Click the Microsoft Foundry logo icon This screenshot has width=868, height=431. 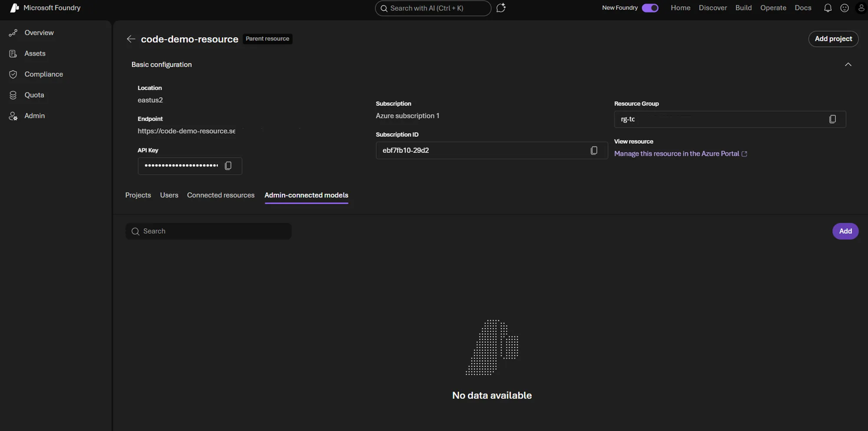coord(14,8)
